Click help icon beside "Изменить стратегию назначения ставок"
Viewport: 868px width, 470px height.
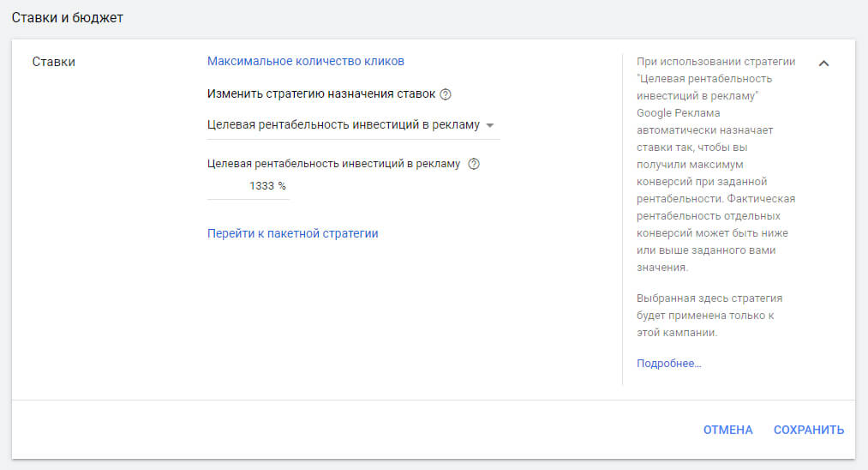tap(446, 94)
